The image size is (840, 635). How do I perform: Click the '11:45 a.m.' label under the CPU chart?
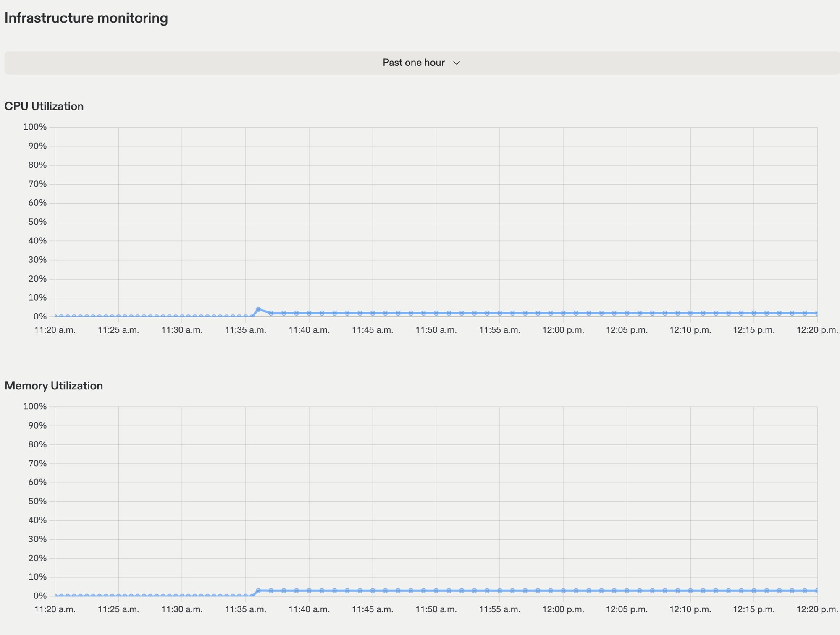click(373, 330)
